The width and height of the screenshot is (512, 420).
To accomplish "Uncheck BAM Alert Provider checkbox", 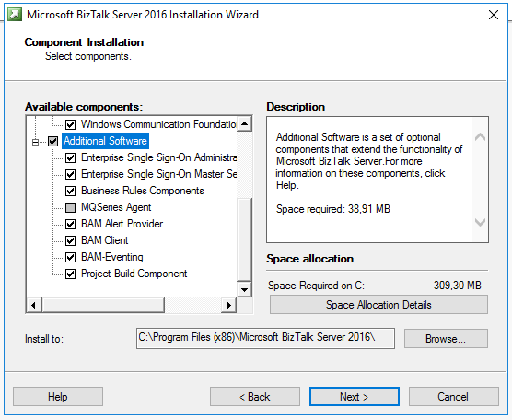I will (x=71, y=224).
